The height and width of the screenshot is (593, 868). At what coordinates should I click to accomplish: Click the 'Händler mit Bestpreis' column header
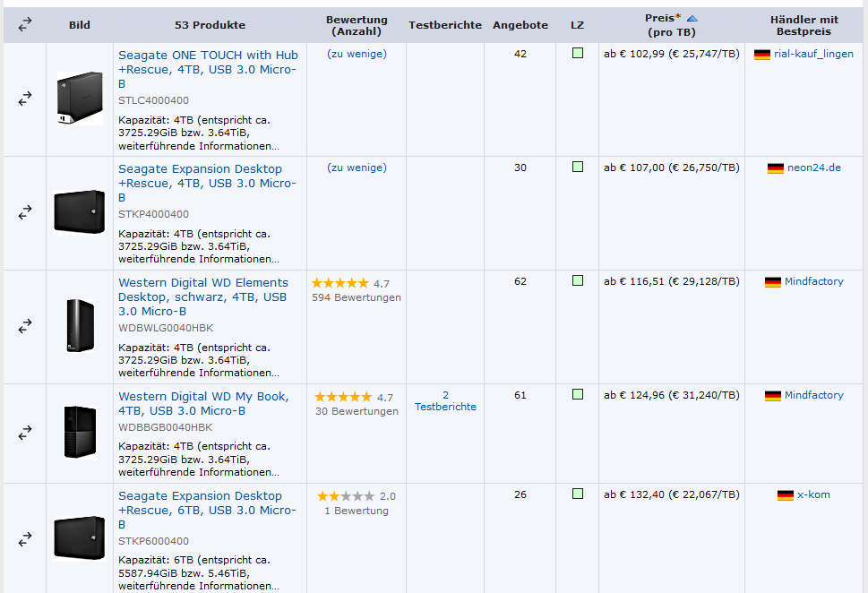pos(804,25)
